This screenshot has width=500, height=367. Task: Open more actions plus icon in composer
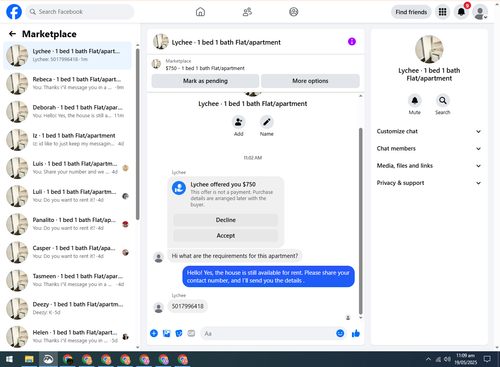click(x=154, y=333)
